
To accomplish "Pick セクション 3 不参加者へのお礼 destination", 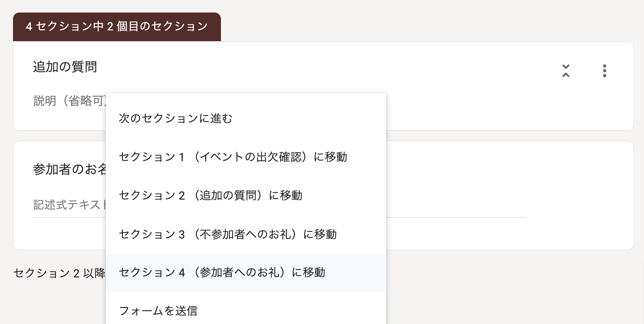I will click(x=228, y=234).
